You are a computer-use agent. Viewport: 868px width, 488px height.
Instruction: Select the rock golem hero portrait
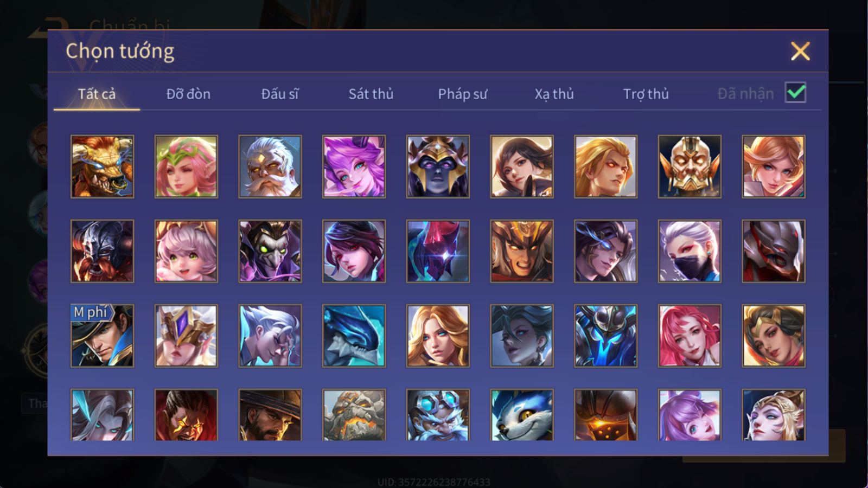[x=354, y=415]
